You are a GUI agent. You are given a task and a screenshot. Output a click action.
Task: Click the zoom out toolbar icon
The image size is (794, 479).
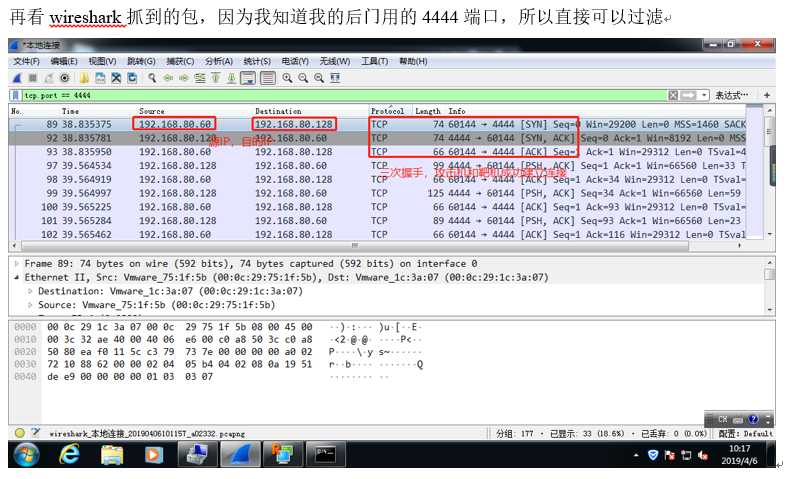pos(303,78)
